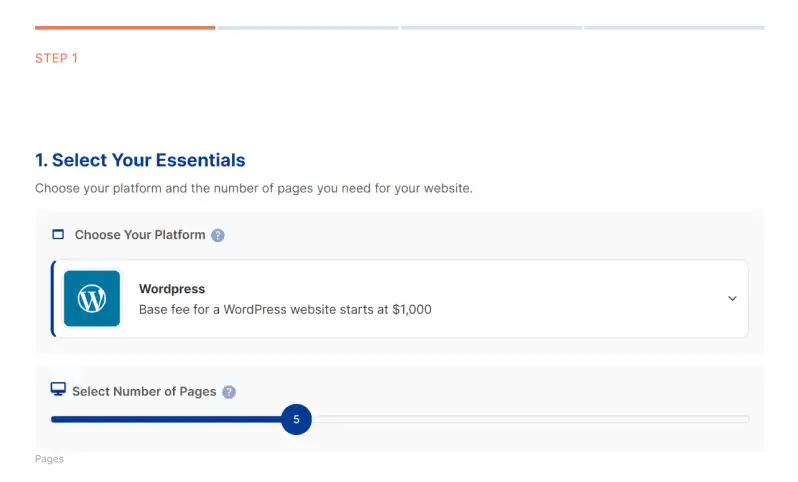Viewport: 798px width, 482px height.
Task: Click the small Pages caption under the slider
Action: coord(49,459)
